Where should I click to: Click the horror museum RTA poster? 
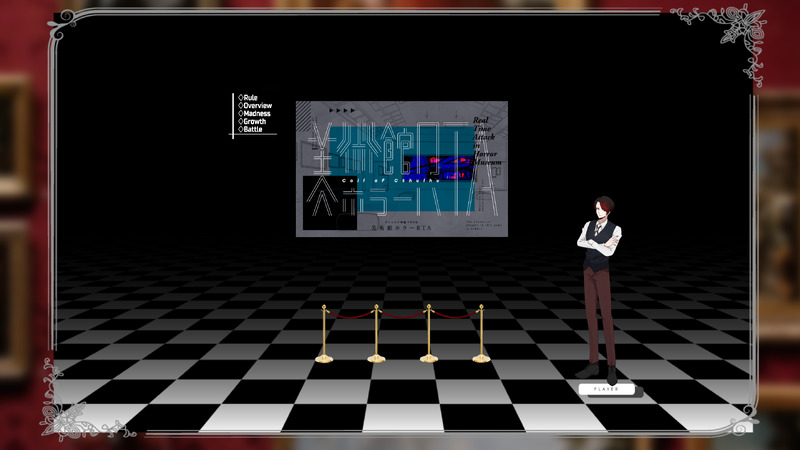pos(402,169)
